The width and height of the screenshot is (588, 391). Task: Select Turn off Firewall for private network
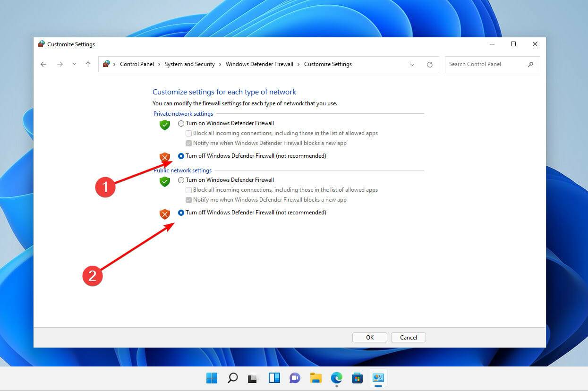point(181,156)
